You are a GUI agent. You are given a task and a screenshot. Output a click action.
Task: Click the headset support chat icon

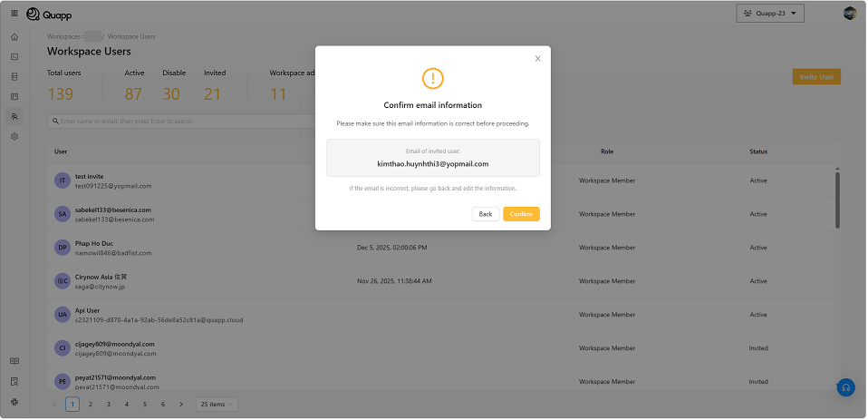tap(844, 387)
